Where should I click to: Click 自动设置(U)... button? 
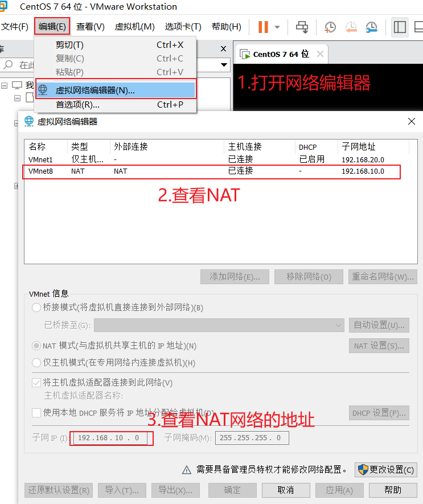pos(379,325)
